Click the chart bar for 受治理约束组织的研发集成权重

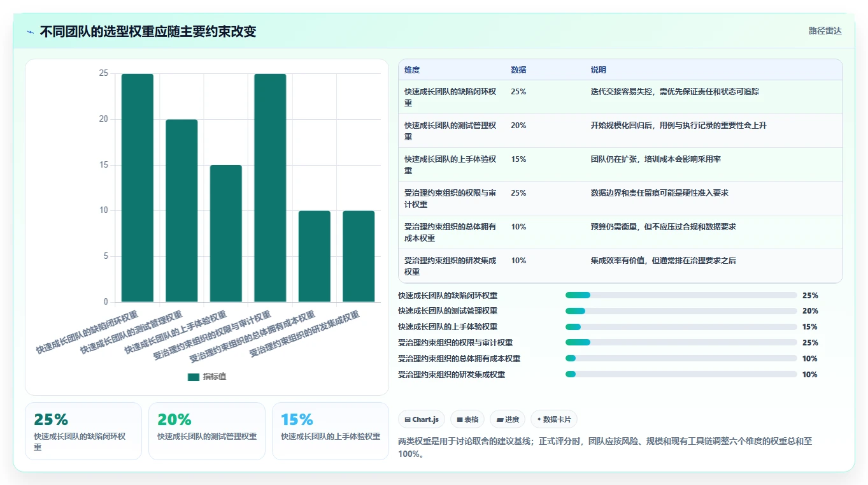click(x=359, y=256)
